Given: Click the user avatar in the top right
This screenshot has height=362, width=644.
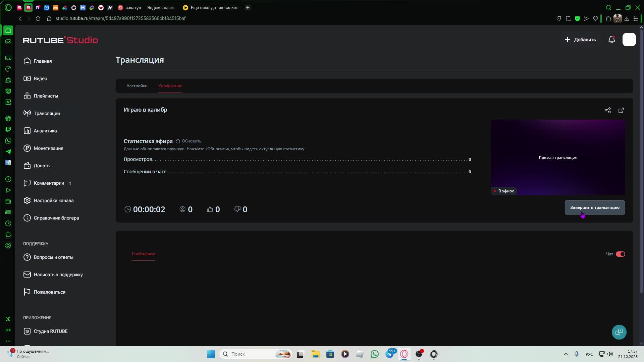Looking at the screenshot, I should (629, 40).
